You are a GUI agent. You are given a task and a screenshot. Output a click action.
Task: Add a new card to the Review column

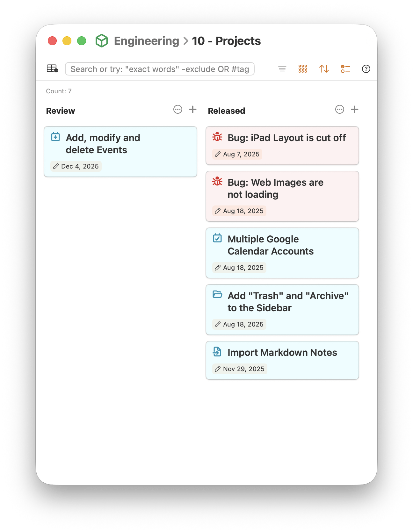pos(193,110)
